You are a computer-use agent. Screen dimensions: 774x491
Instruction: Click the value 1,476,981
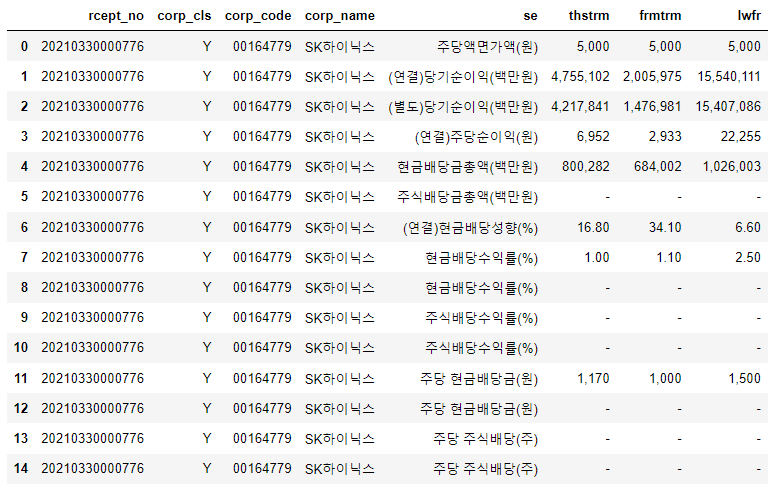click(652, 107)
